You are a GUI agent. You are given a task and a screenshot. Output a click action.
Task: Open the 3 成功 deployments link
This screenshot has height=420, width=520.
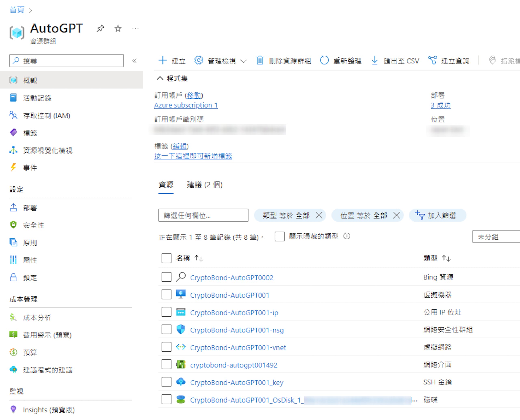(440, 105)
